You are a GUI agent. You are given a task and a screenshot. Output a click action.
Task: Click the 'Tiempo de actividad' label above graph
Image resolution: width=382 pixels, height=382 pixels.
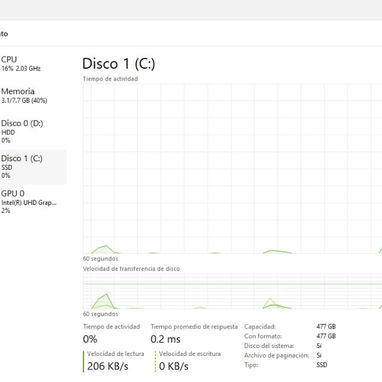110,79
